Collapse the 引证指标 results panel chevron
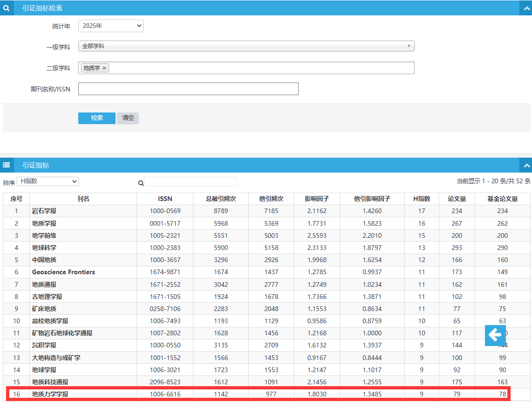Viewport: 532px width, 402px height. point(526,166)
